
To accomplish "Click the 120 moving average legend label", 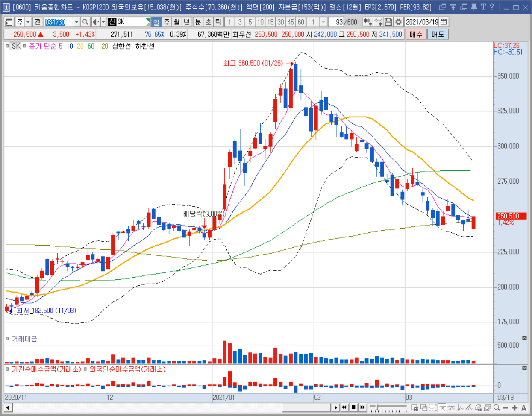I will tap(103, 46).
